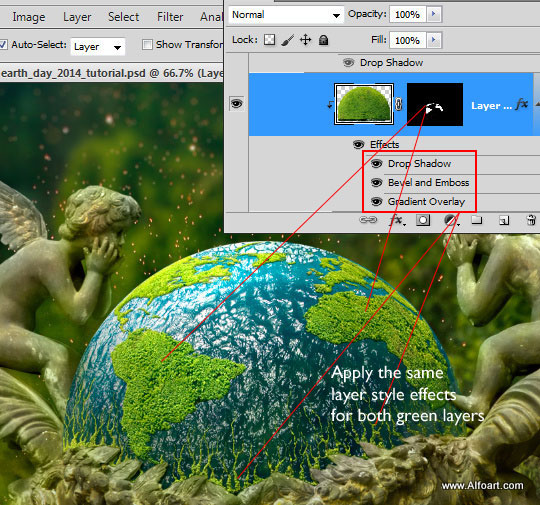Add a layer mask
This screenshot has height=505, width=540.
coord(423,220)
